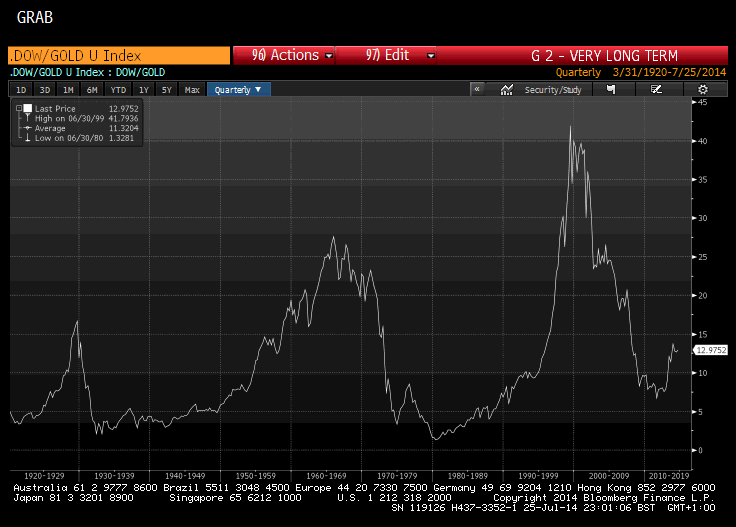Viewport: 736px width, 527px height.
Task: Click the 1930-1939 x-axis label
Action: point(114,475)
